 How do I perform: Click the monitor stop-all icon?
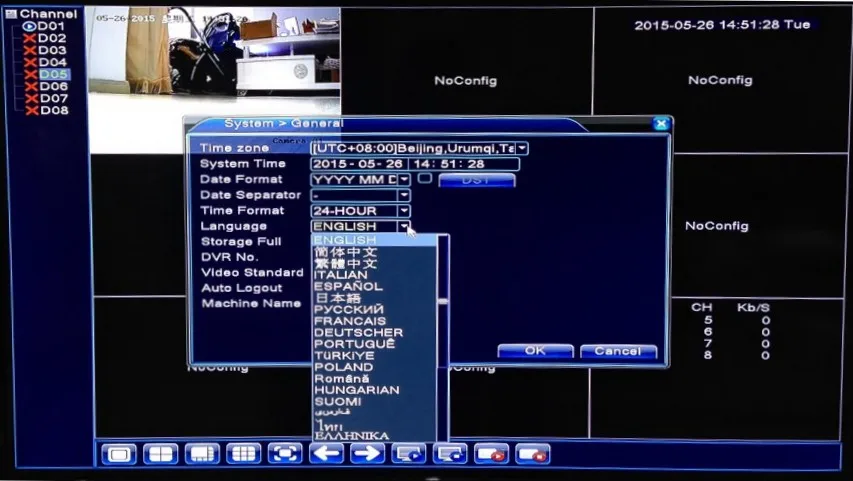pyautogui.click(x=450, y=454)
